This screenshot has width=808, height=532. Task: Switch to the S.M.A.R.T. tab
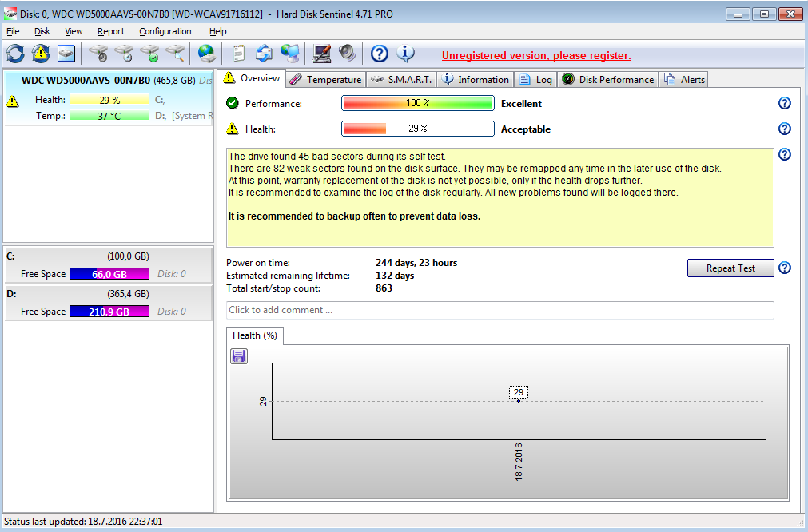tap(401, 80)
